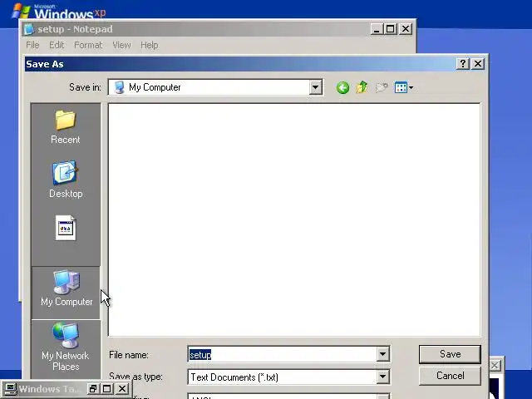Image resolution: width=532 pixels, height=399 pixels.
Task: Restore the Windows Task Manager window
Action: coord(92,389)
